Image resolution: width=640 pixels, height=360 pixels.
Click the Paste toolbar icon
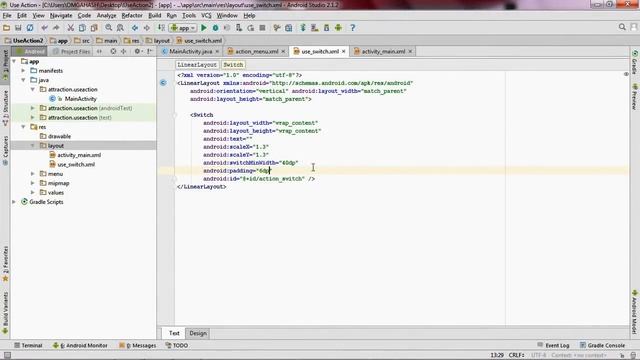94,28
